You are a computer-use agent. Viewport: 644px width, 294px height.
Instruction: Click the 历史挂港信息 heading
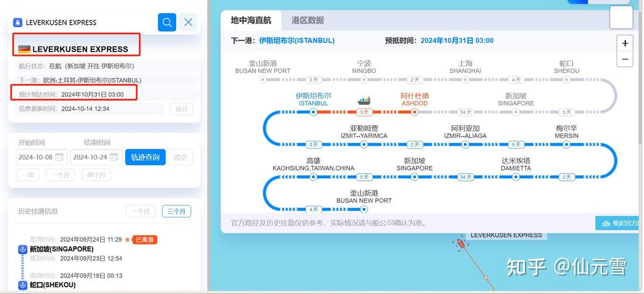[38, 211]
